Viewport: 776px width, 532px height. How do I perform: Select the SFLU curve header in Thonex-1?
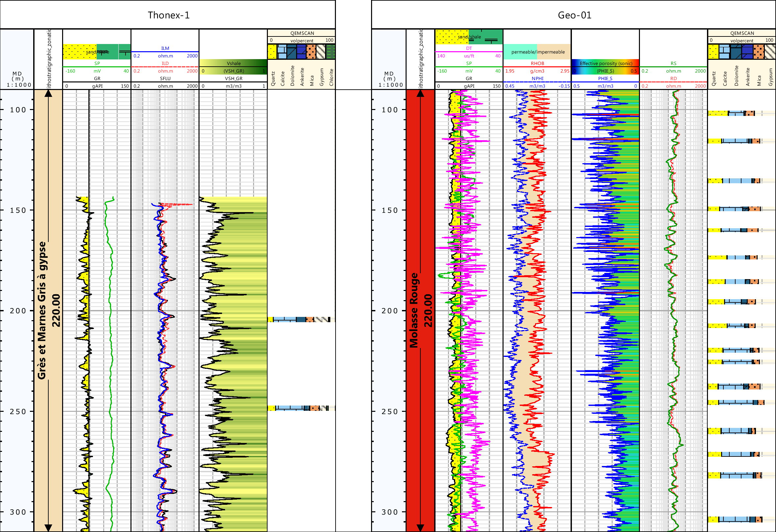pyautogui.click(x=165, y=78)
